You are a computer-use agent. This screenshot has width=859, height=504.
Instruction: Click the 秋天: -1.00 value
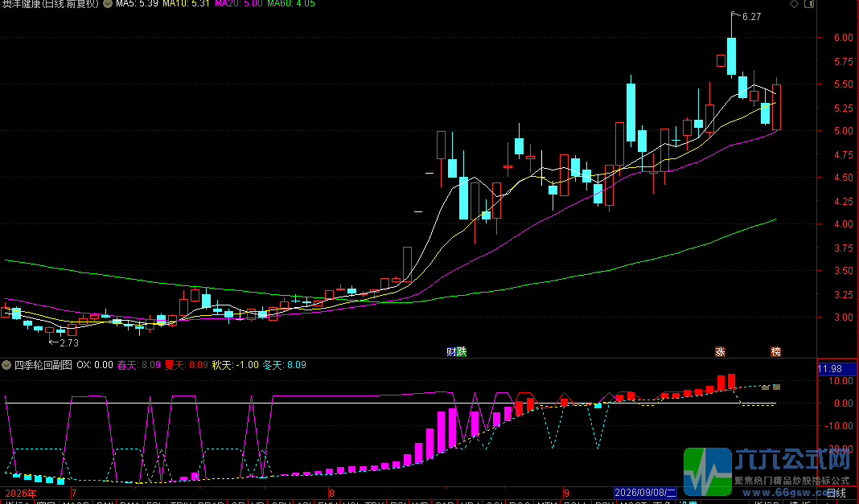pos(236,365)
